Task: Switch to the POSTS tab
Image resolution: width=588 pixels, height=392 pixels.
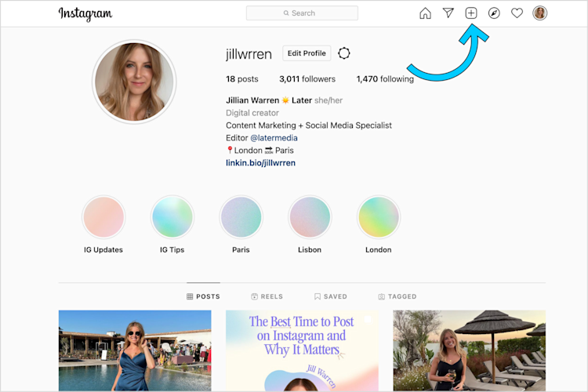Action: [x=203, y=296]
